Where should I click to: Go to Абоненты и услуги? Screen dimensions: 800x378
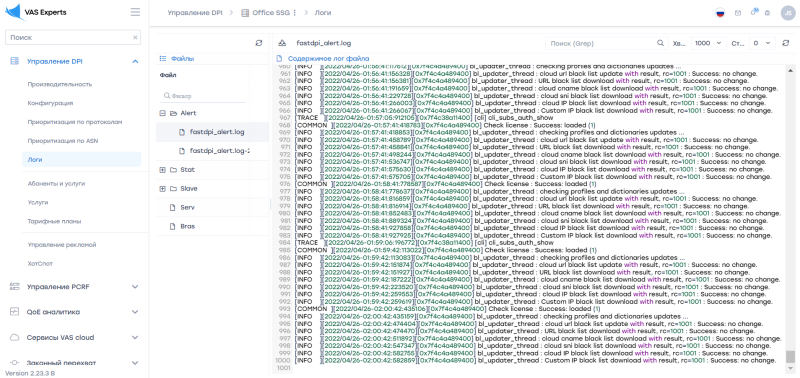[56, 183]
